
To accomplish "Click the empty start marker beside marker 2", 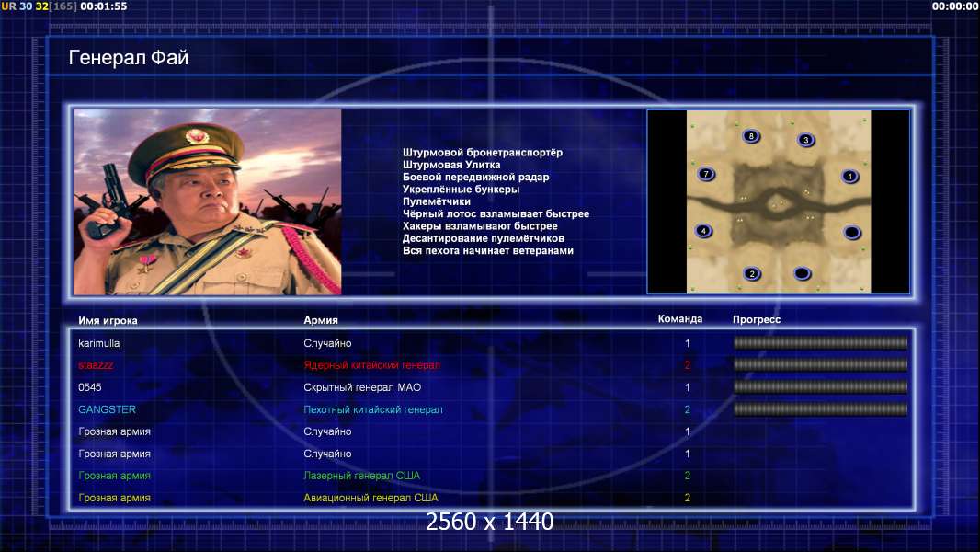I will [x=803, y=274].
